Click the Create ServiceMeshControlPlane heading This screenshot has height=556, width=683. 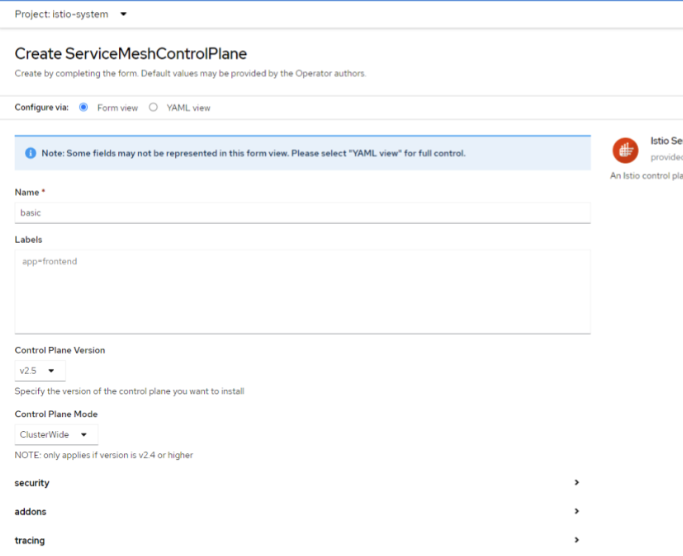[x=130, y=54]
